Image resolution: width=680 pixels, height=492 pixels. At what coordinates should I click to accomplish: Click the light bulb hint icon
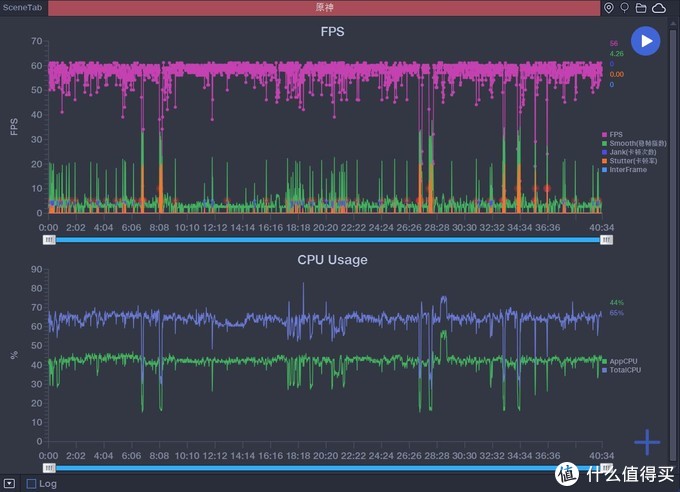pyautogui.click(x=625, y=8)
